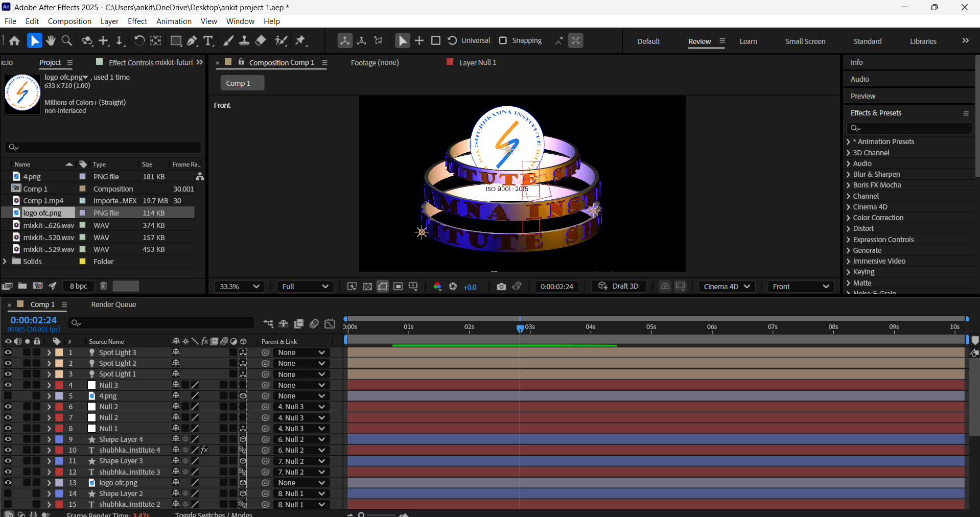
Task: Select the Hand tool
Action: click(x=51, y=41)
